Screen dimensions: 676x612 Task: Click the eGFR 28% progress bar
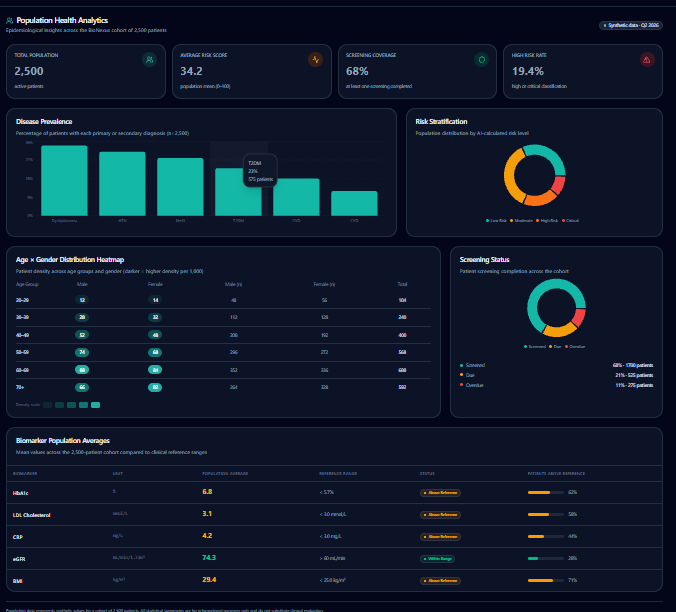pos(546,558)
